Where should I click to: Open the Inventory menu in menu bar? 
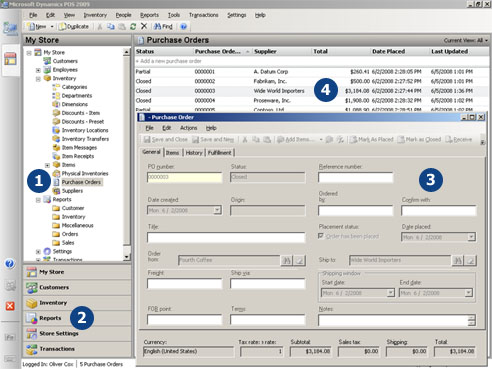[95, 15]
